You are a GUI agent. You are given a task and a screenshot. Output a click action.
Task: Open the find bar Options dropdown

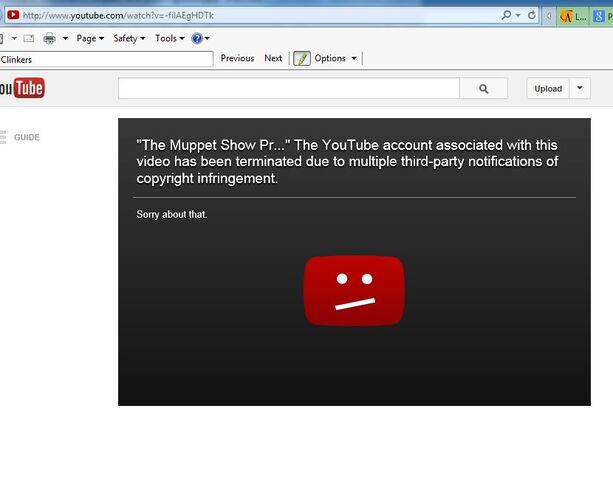point(336,58)
